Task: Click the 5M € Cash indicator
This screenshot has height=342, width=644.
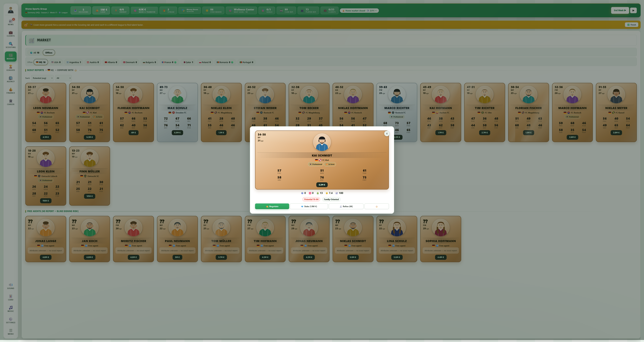Action: [101, 11]
